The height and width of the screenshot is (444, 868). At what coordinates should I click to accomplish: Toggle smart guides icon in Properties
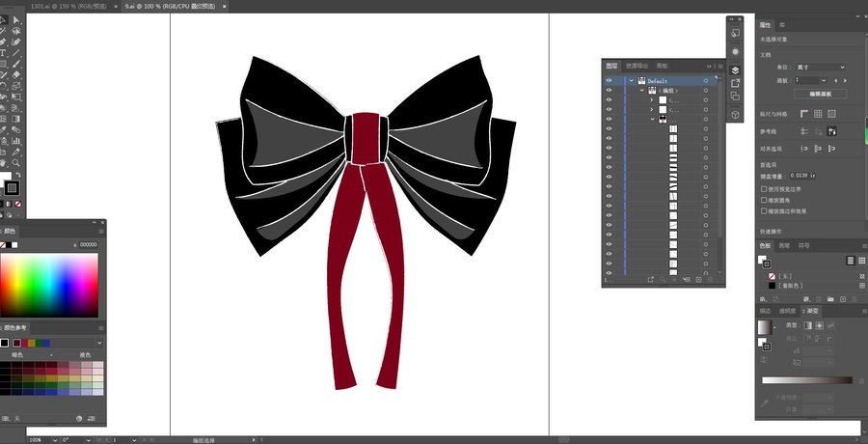831,131
